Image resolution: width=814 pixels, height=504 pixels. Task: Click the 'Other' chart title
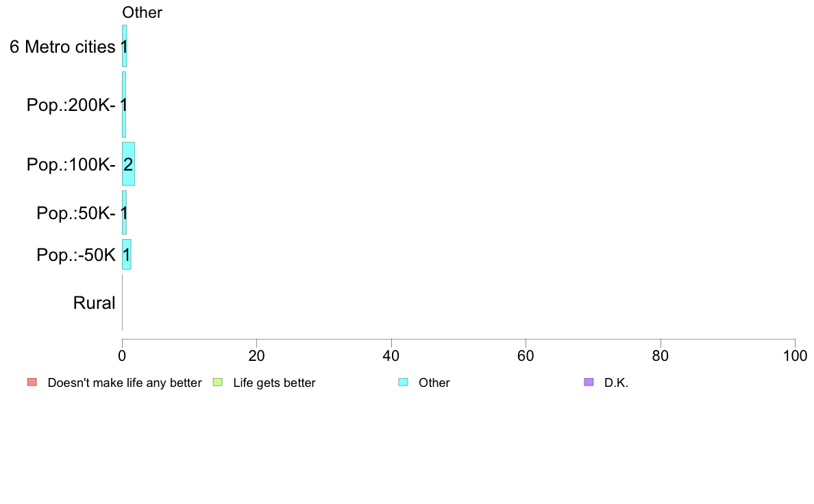click(x=142, y=12)
